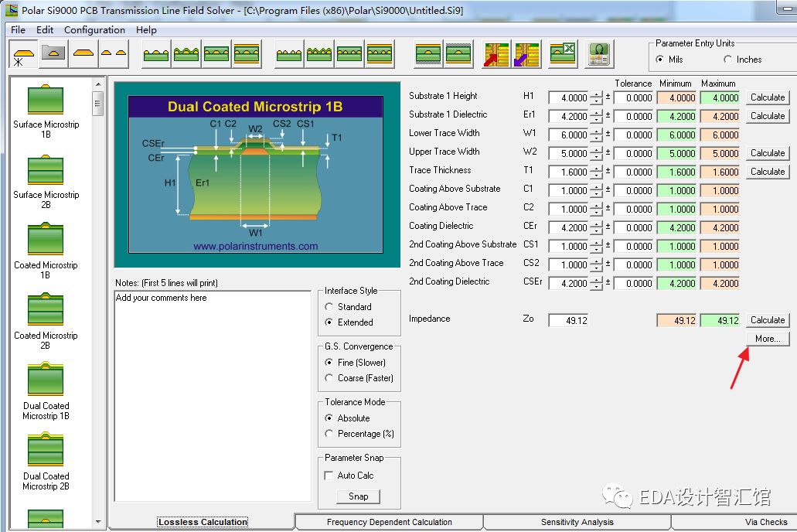Click Calculate for Trace Thickness
Viewport: 797px width, 532px height.
(768, 172)
